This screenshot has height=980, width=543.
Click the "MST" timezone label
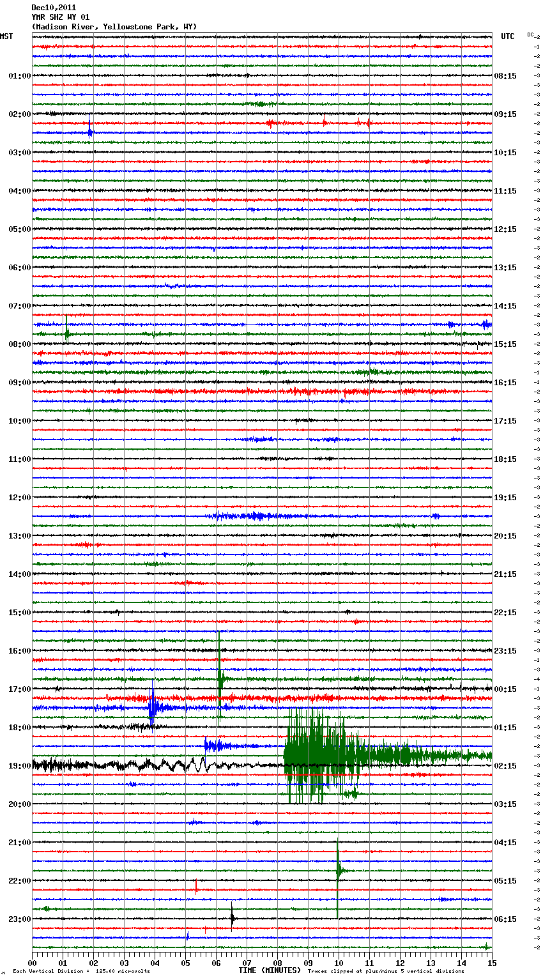click(x=6, y=36)
